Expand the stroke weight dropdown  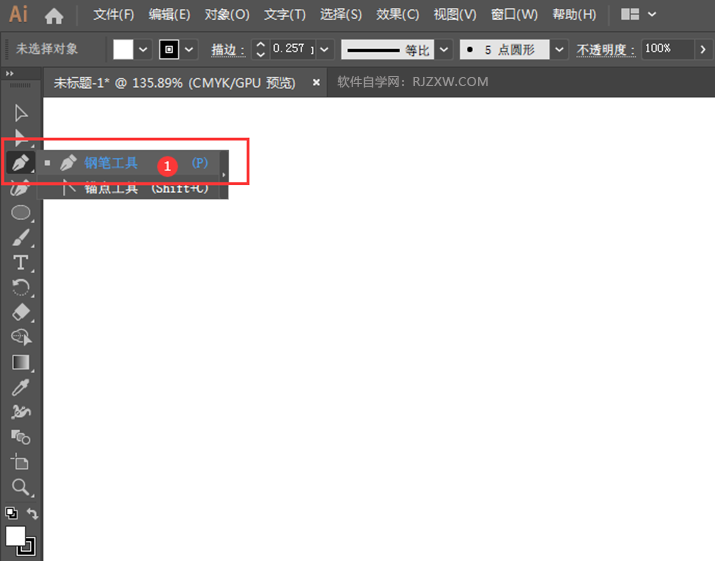[x=324, y=49]
